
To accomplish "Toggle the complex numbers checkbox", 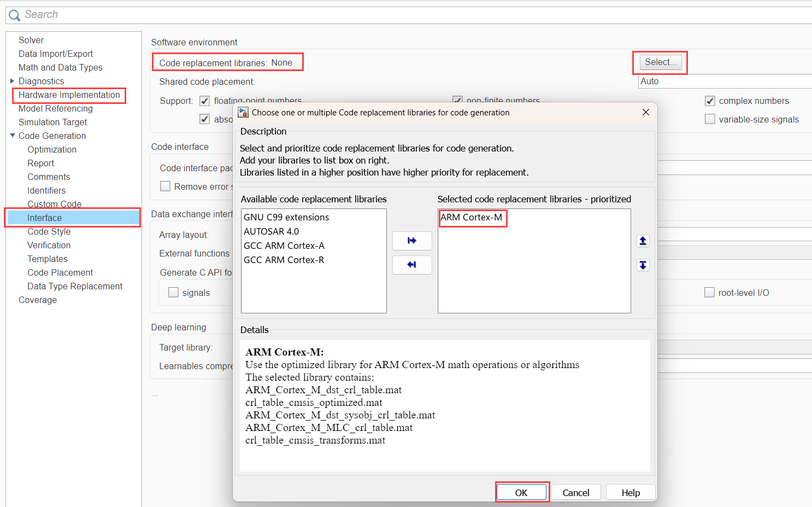I will click(710, 101).
